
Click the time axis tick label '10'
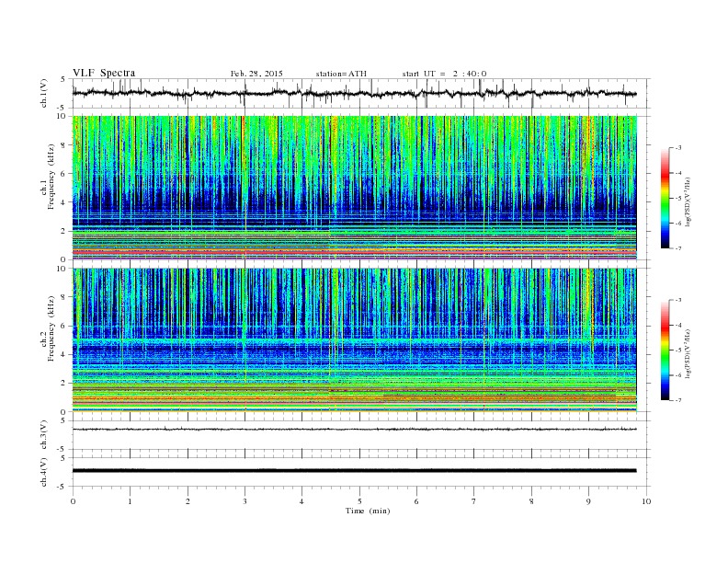[x=646, y=501]
